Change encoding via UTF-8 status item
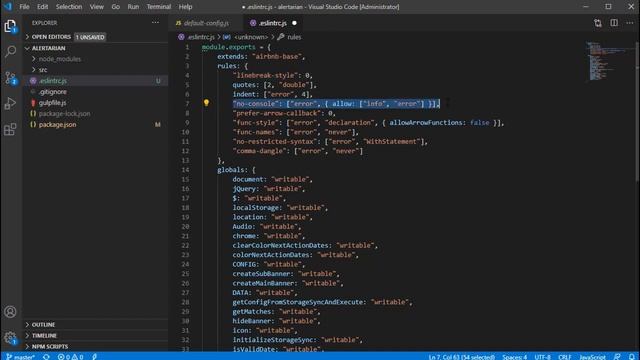 542,357
